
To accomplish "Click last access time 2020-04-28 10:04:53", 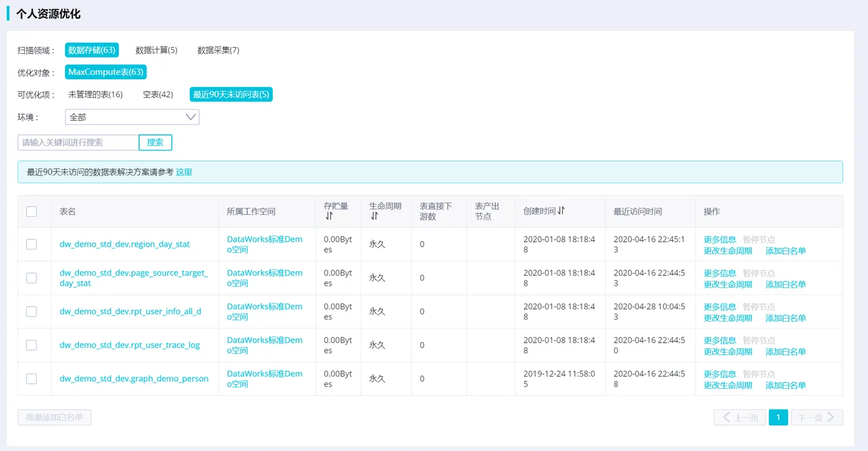I will 649,311.
